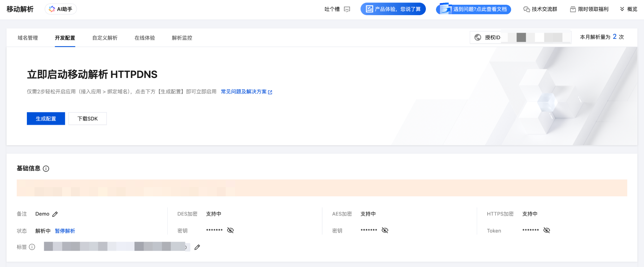Edit the 标签 tags with pencil icon
644x267 pixels.
pos(197,247)
